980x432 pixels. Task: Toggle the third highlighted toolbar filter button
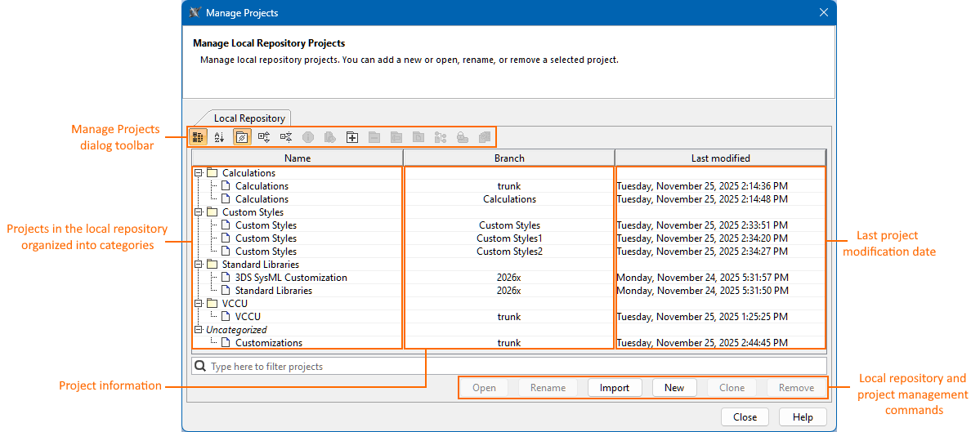pos(242,137)
